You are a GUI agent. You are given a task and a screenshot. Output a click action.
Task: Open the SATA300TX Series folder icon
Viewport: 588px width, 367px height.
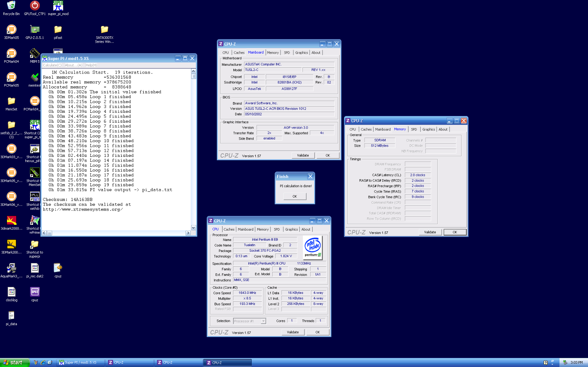104,34
